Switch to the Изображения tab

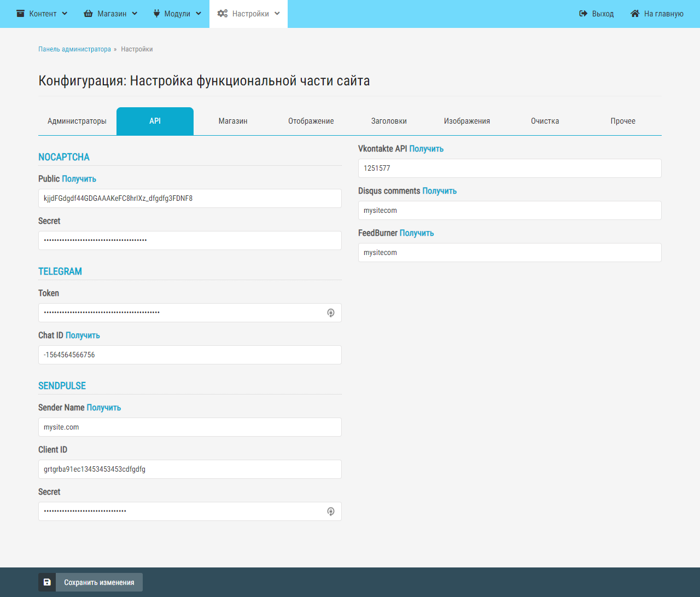pyautogui.click(x=467, y=121)
